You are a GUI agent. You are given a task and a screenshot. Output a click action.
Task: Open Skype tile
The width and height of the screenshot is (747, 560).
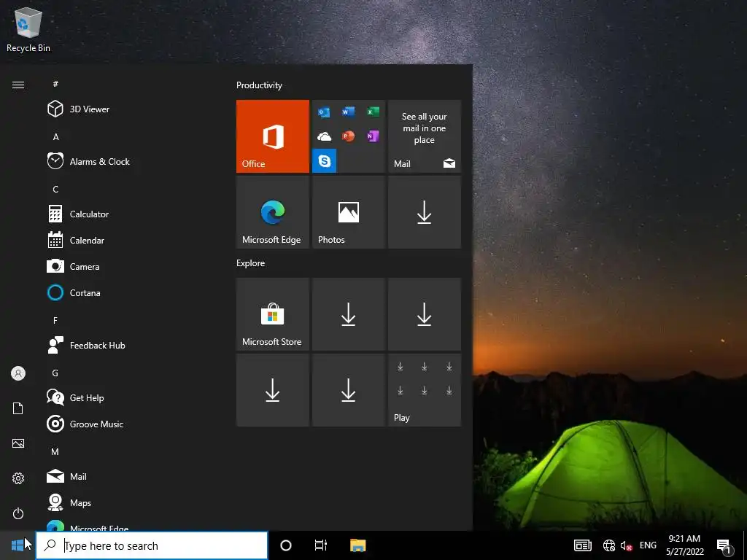click(x=325, y=161)
